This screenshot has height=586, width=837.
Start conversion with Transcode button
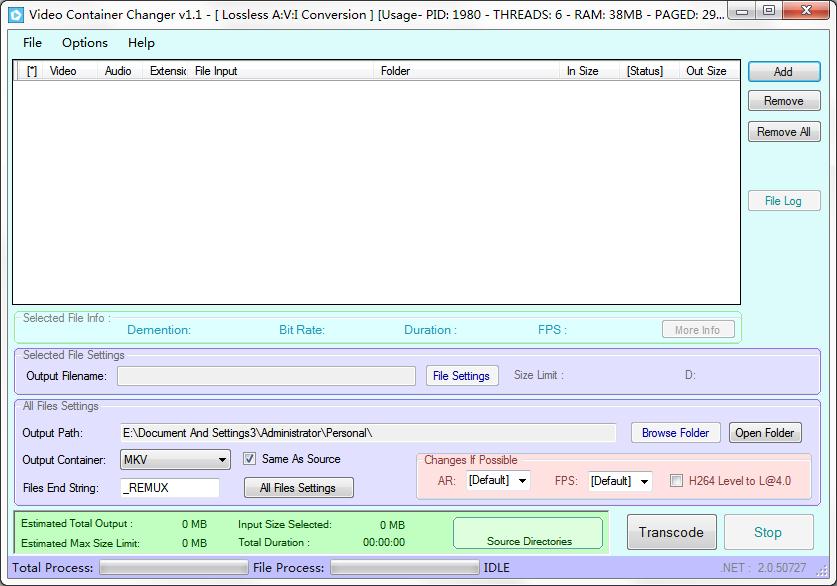[671, 532]
